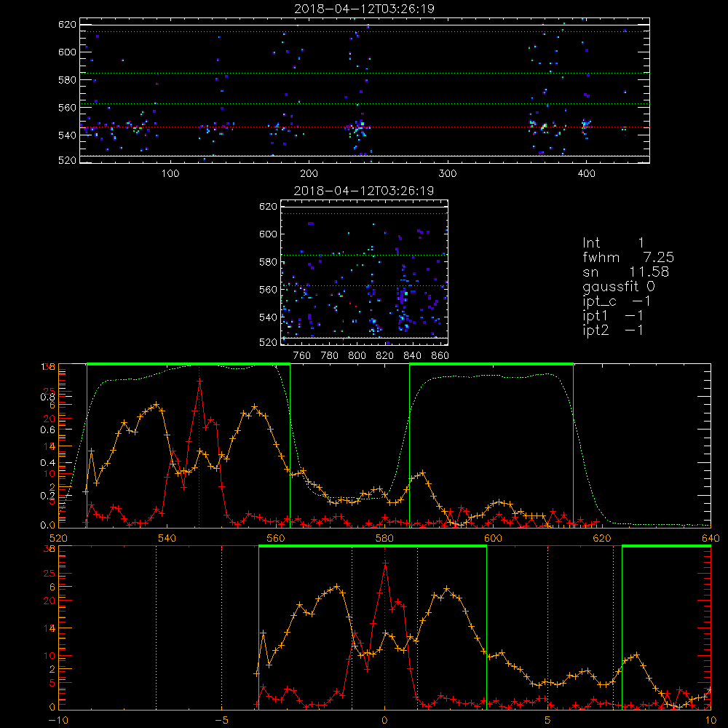Viewport: 728px width, 728px height.
Task: Click white y-axis label '0.8' on profile plot
Action: point(48,397)
